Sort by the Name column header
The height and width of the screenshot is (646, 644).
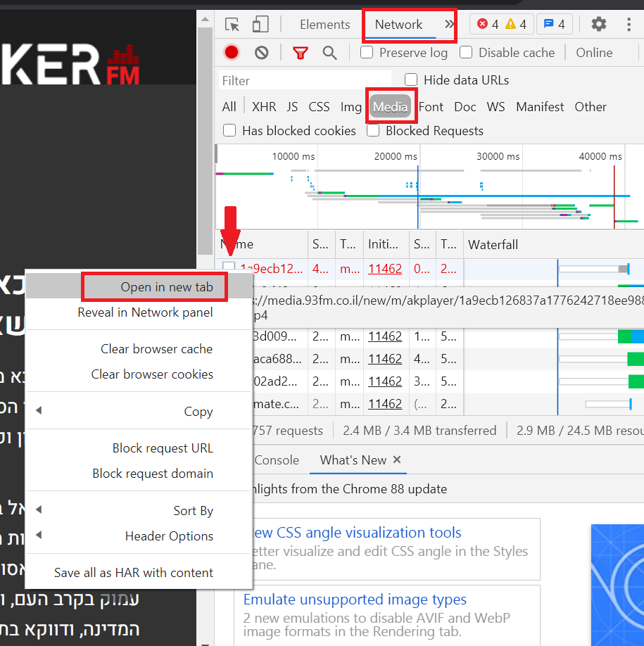click(x=262, y=244)
